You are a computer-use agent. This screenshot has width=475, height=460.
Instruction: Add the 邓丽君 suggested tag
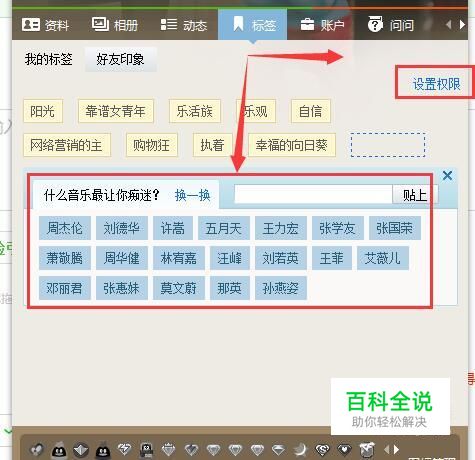coord(65,288)
